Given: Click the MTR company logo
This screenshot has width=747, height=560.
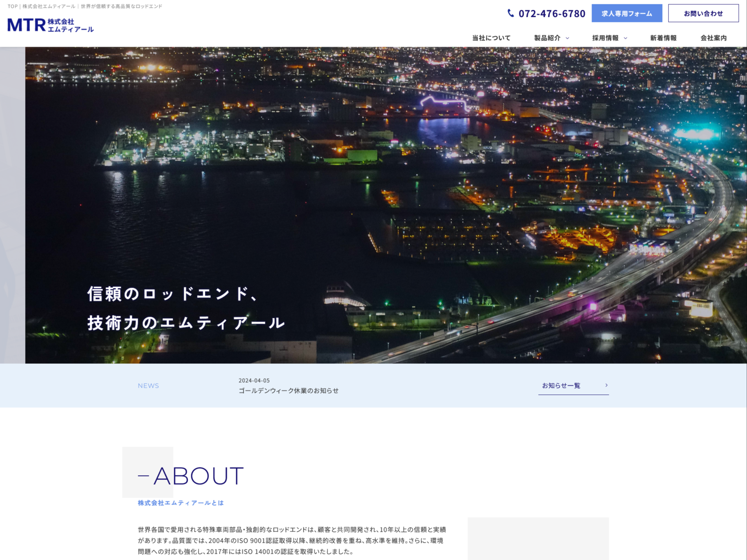Looking at the screenshot, I should point(50,25).
